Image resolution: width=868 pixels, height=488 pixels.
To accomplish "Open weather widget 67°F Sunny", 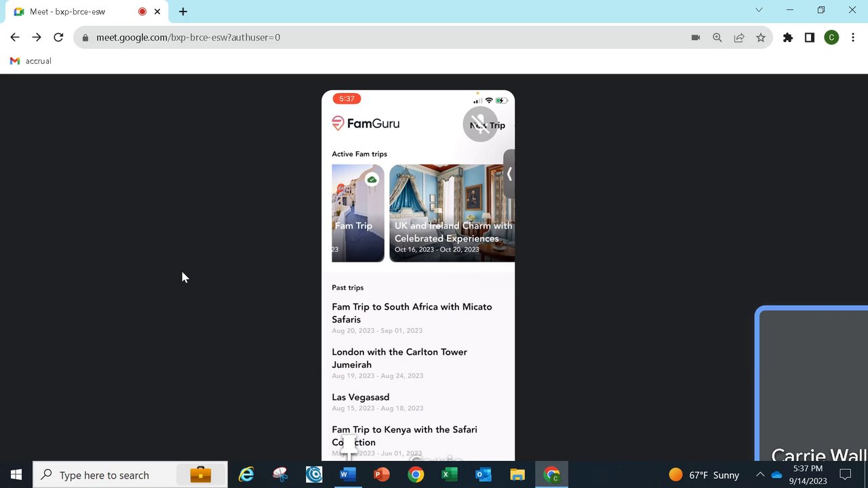I will 703,474.
